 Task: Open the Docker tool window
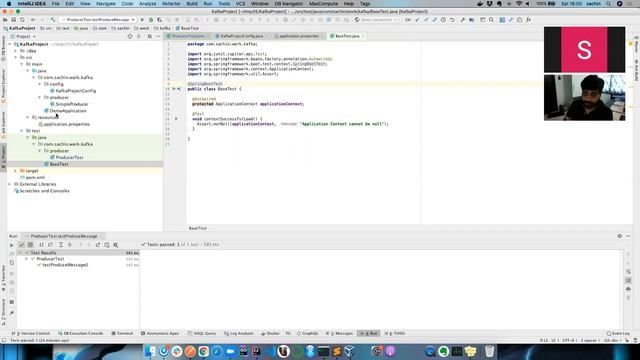coord(270,333)
